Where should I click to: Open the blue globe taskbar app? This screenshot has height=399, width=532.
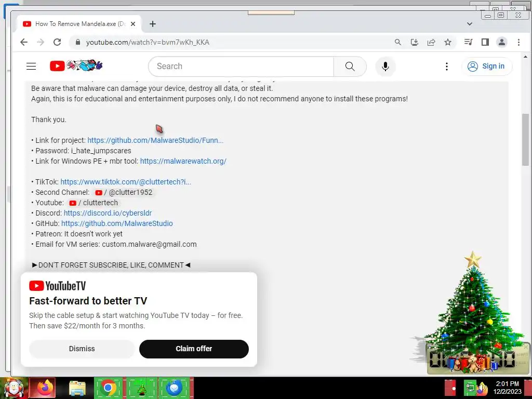175,388
